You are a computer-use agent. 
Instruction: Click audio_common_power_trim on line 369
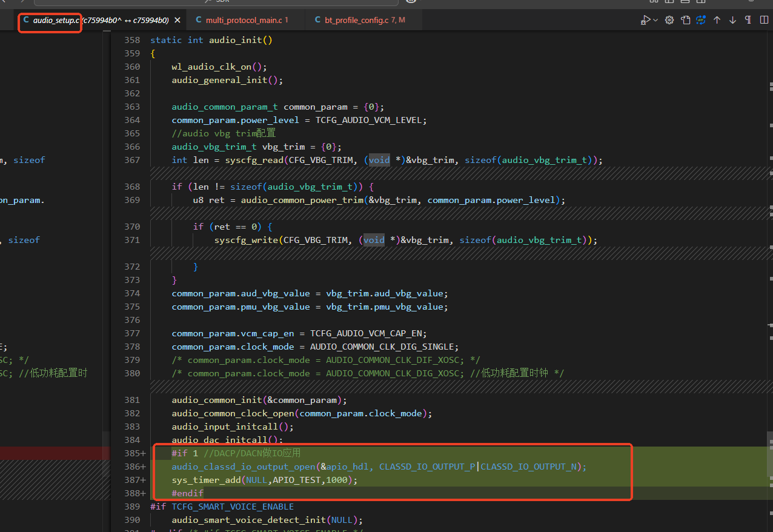click(x=302, y=200)
